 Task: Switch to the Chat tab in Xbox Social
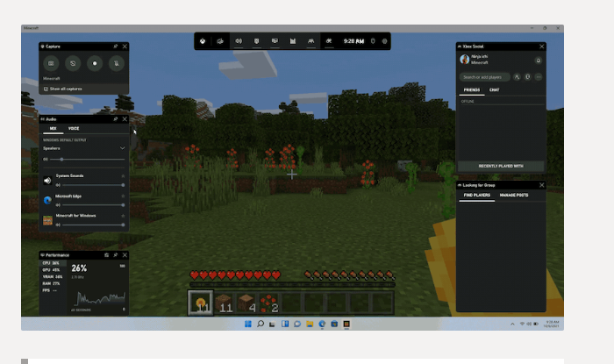(x=495, y=89)
